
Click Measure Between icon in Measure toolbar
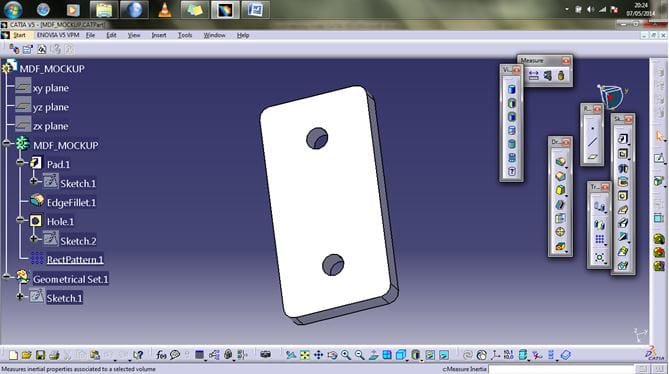pyautogui.click(x=533, y=76)
